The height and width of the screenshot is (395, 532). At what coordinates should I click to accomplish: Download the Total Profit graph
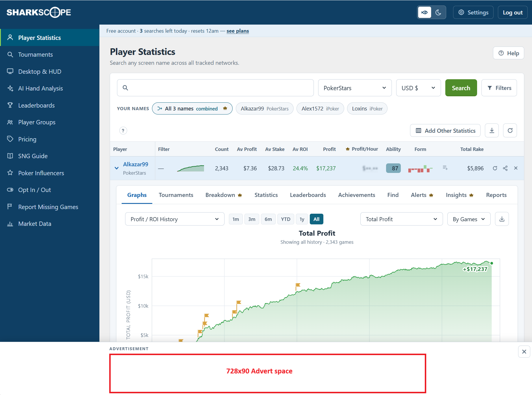point(502,219)
